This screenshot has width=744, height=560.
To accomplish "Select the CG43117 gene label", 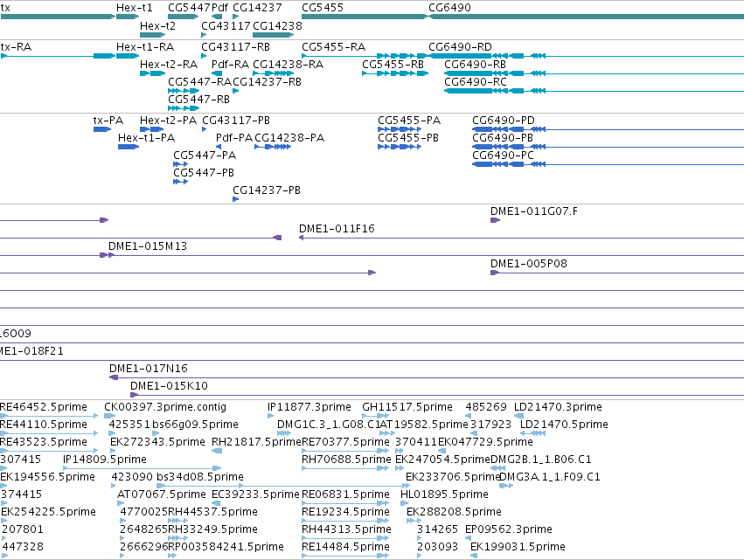I will [x=226, y=25].
